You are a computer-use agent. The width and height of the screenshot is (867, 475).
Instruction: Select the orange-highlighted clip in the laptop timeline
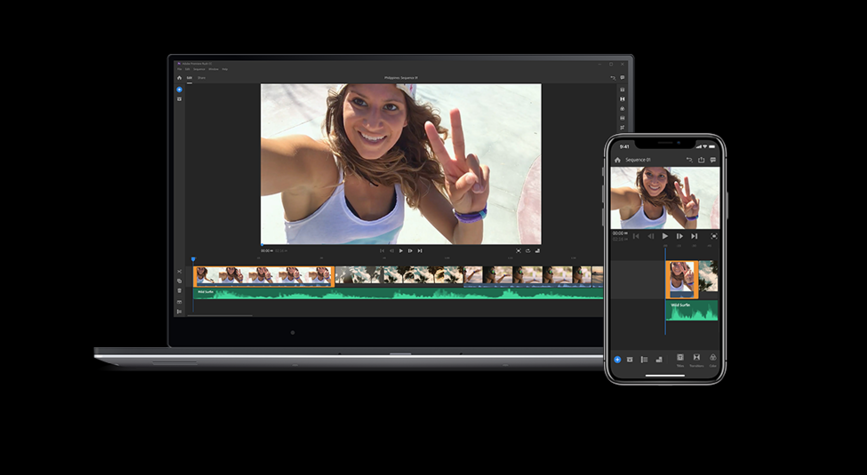click(x=263, y=274)
